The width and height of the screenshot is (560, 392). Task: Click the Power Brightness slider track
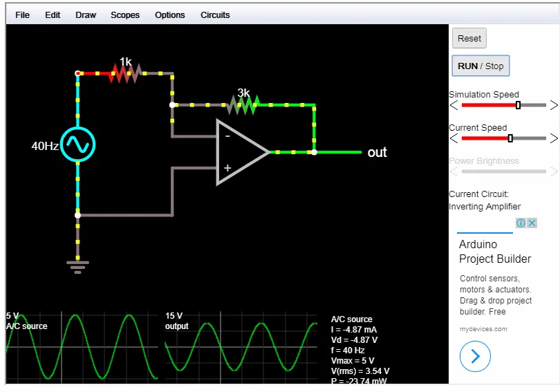pyautogui.click(x=503, y=171)
